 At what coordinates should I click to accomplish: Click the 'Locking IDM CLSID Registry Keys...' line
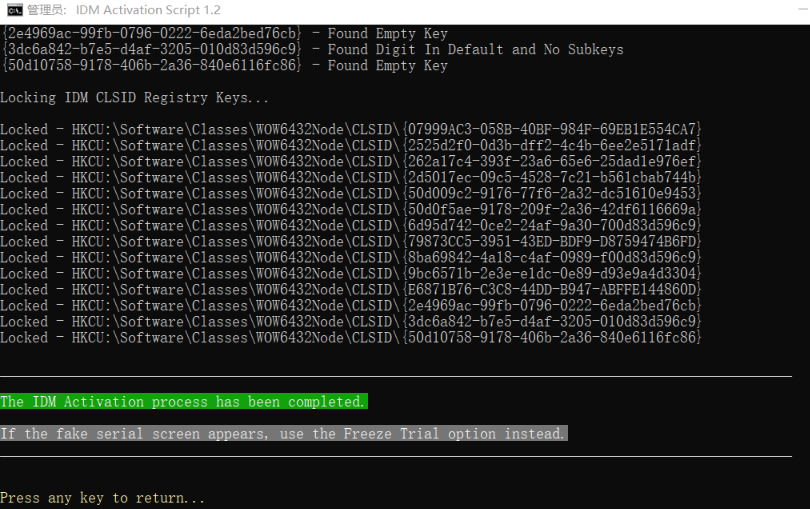(x=134, y=98)
